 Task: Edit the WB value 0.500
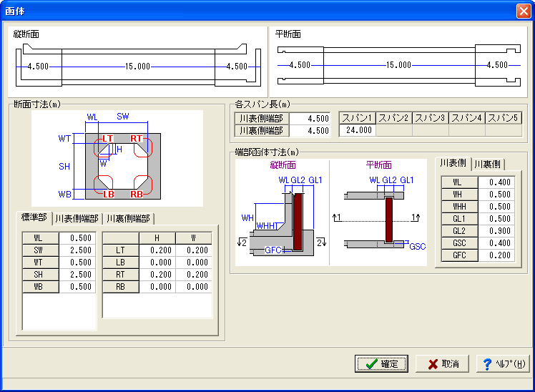(x=77, y=287)
